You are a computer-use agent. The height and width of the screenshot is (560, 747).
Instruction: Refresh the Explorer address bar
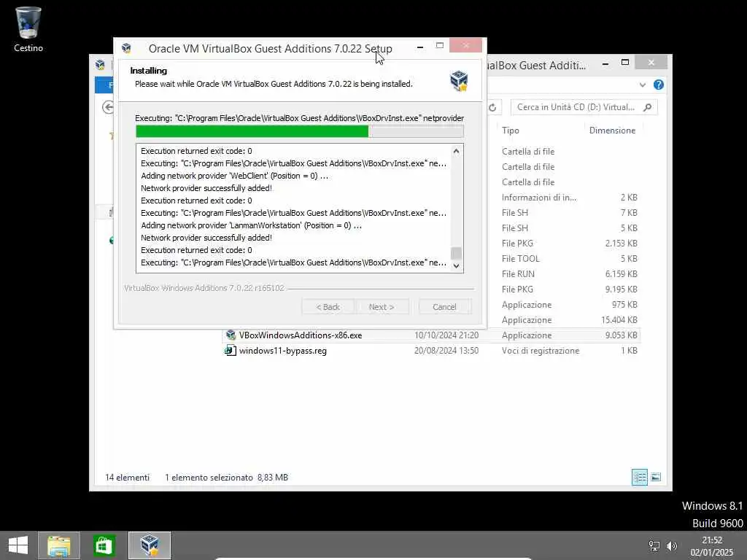pyautogui.click(x=492, y=108)
